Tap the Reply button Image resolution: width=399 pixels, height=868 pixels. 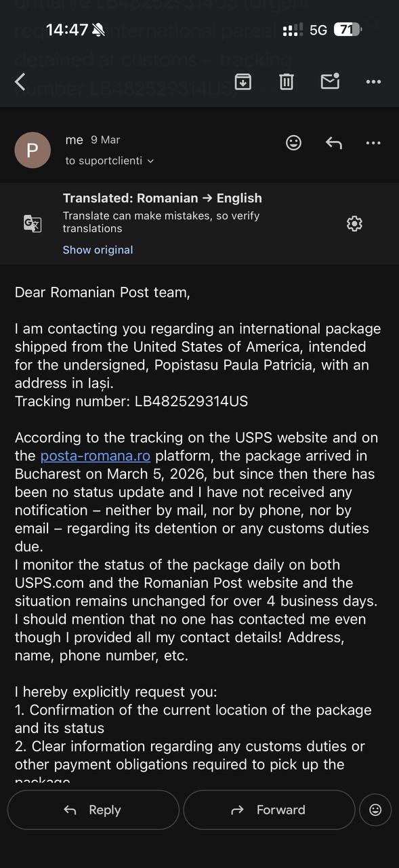tap(93, 810)
